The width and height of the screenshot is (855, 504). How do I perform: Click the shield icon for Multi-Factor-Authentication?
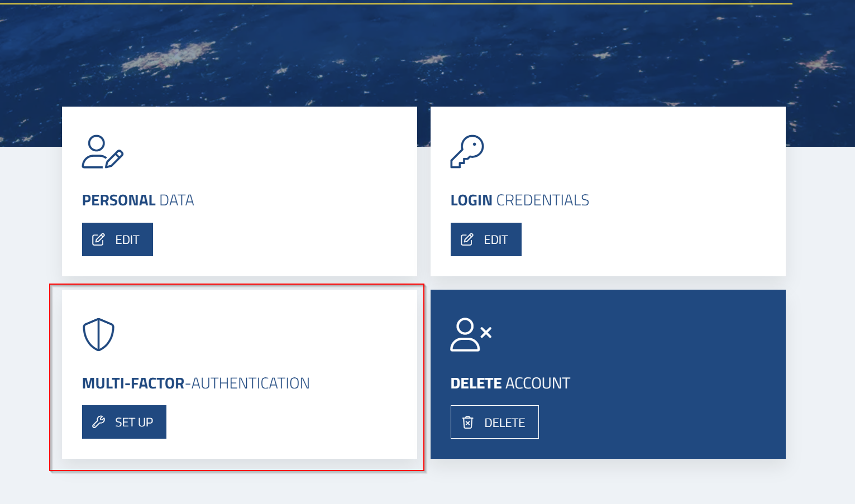coord(98,334)
